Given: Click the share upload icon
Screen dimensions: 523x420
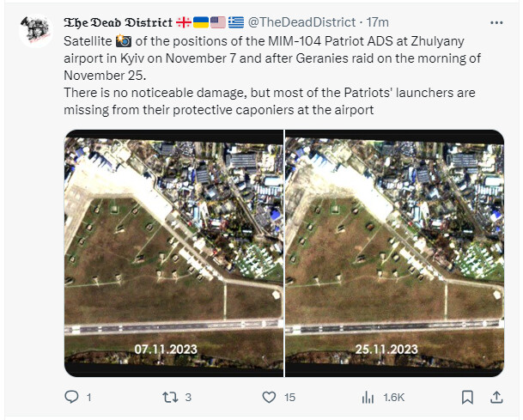Looking at the screenshot, I should pyautogui.click(x=496, y=397).
